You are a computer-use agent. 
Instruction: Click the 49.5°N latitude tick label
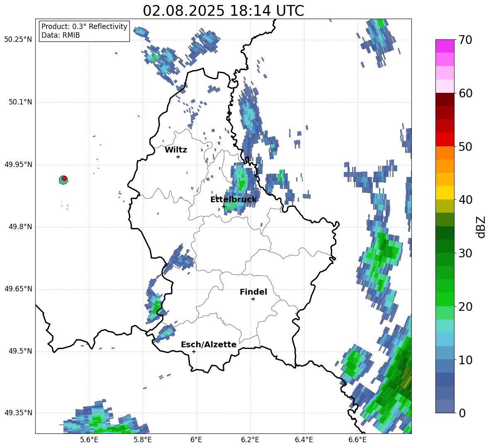20,351
